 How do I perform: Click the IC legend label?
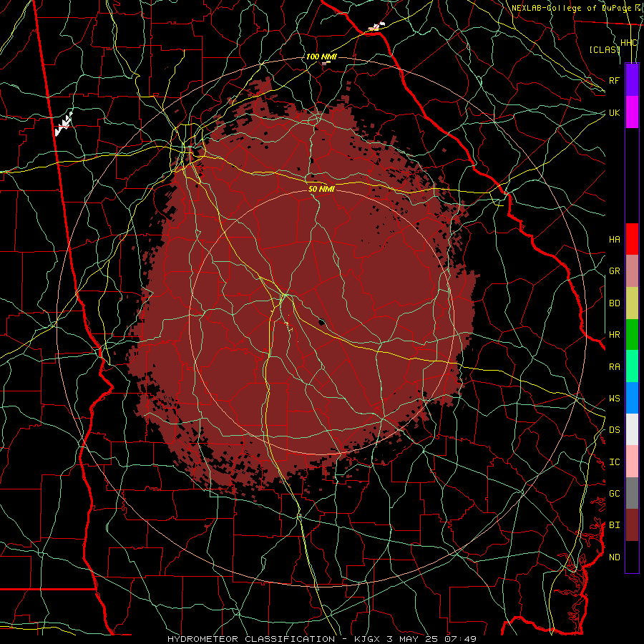(614, 462)
